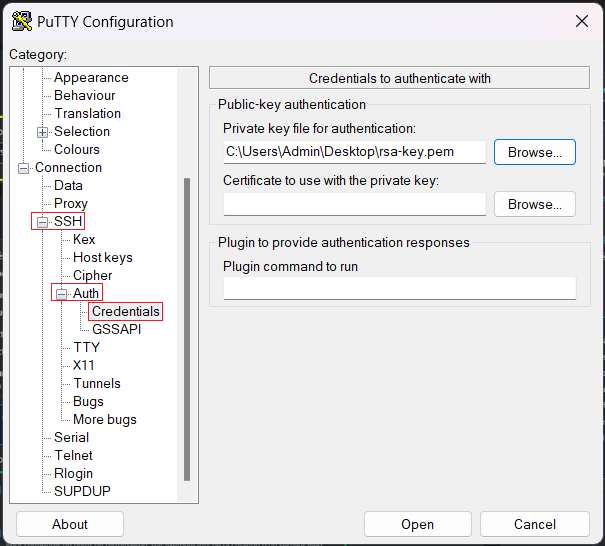Image resolution: width=605 pixels, height=546 pixels.
Task: Browse for a certificate file
Action: tap(535, 204)
